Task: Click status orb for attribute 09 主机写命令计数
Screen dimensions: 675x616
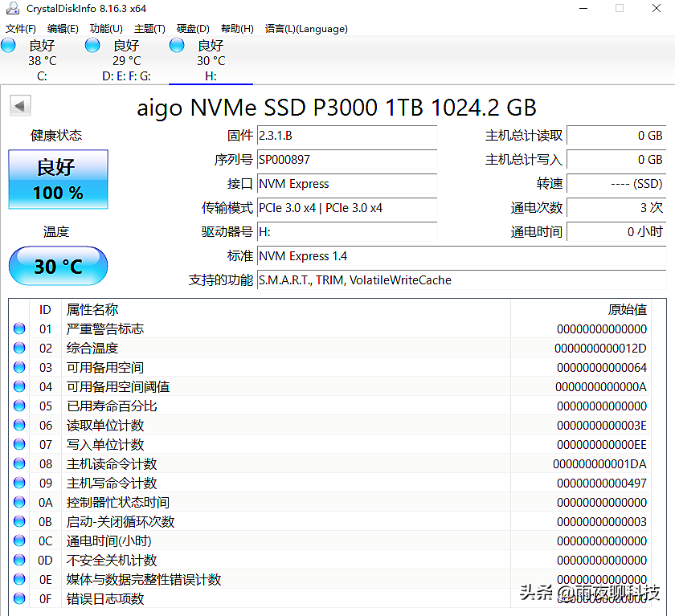Action: [x=19, y=483]
